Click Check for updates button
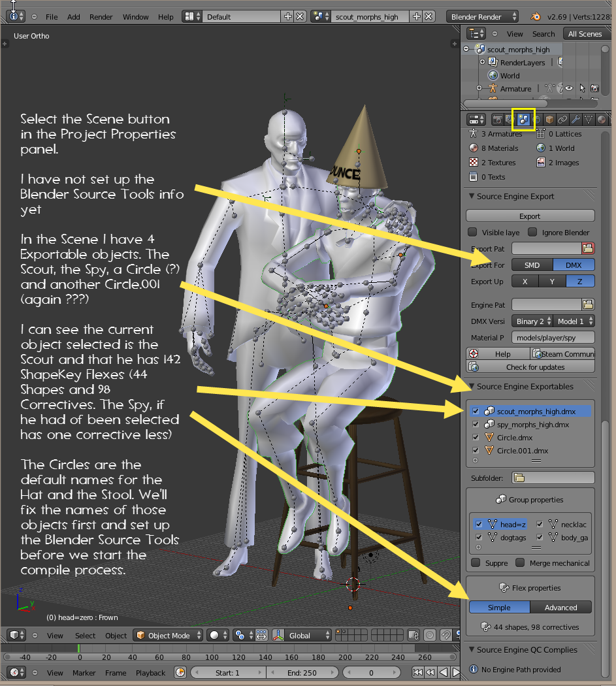This screenshot has width=616, height=686. coord(530,367)
